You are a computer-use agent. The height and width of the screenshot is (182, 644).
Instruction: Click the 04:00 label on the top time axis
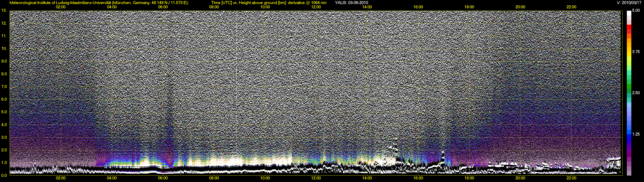(112, 7)
